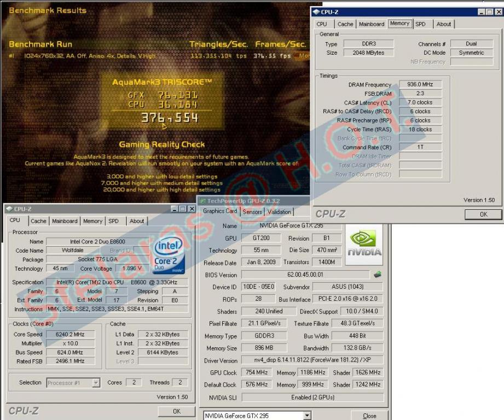Click the AquaMark3 total score '376,554'
This screenshot has width=504, height=420.
point(170,118)
